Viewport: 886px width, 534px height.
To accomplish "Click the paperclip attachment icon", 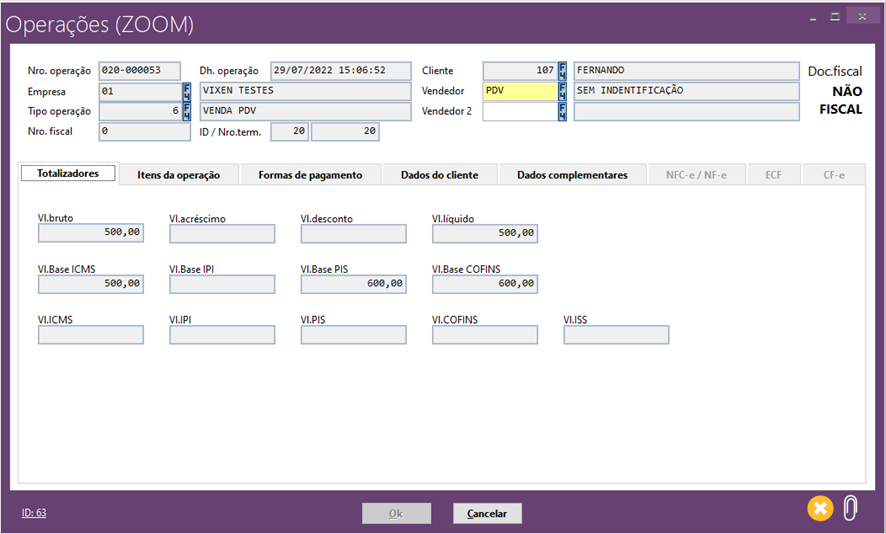I will (x=850, y=508).
